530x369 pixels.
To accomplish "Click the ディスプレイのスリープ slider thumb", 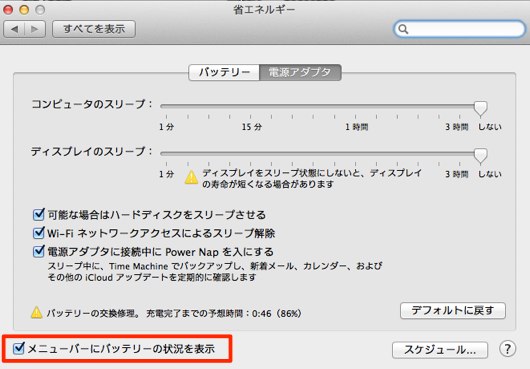I will click(x=480, y=156).
